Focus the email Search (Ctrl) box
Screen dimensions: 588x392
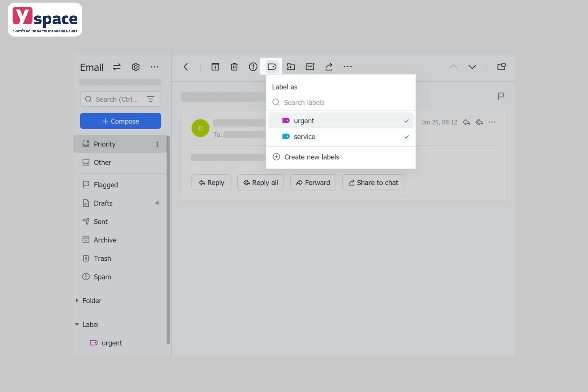121,99
